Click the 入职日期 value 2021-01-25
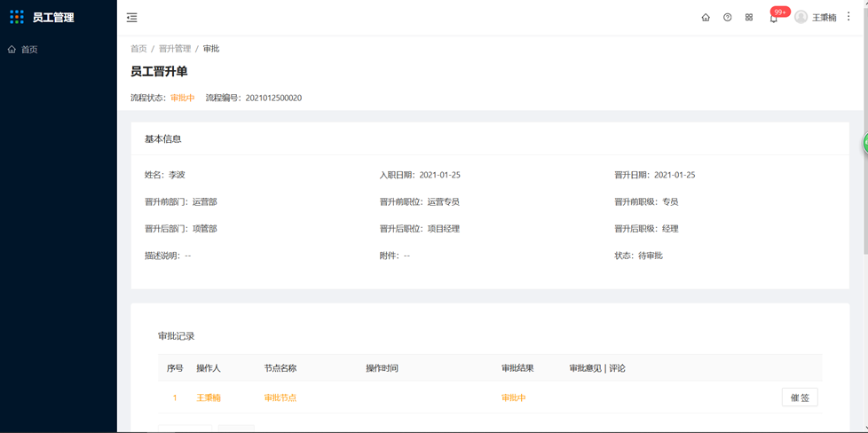This screenshot has height=433, width=868. (439, 175)
